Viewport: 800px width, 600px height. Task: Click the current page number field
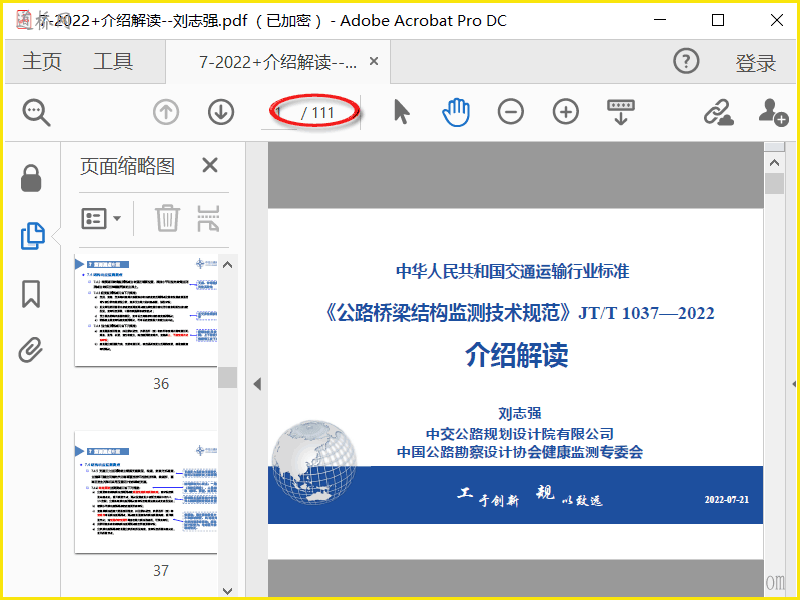click(x=279, y=112)
